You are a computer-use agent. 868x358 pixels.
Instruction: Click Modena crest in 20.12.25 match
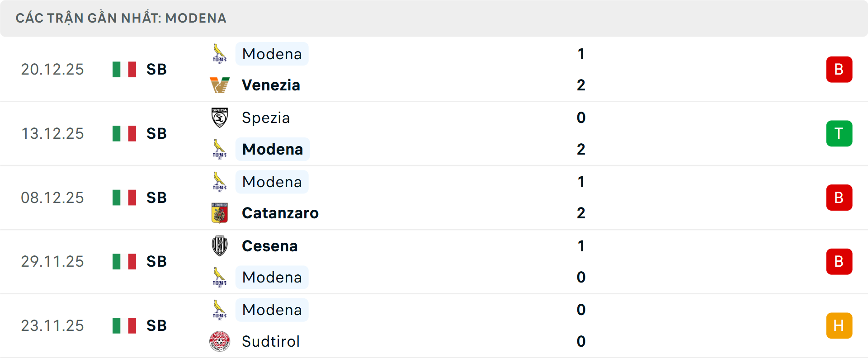(220, 54)
